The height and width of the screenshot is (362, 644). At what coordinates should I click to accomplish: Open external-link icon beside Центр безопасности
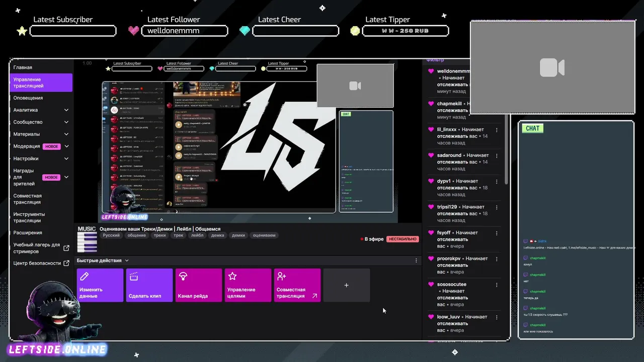(x=66, y=263)
